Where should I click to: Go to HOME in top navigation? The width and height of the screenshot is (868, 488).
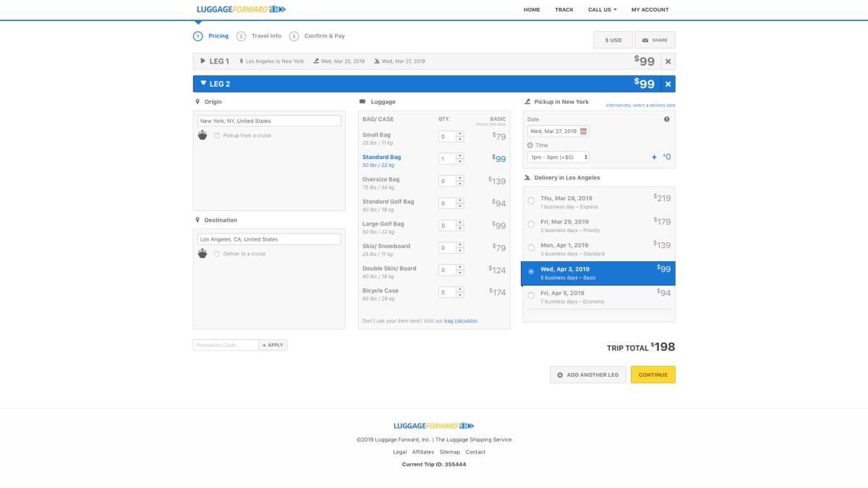(532, 10)
